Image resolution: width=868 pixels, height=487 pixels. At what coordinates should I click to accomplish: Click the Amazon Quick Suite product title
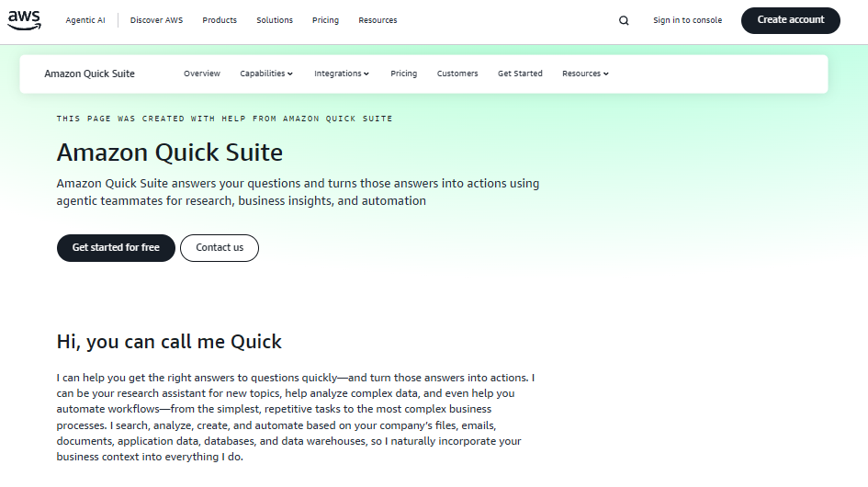(x=90, y=74)
